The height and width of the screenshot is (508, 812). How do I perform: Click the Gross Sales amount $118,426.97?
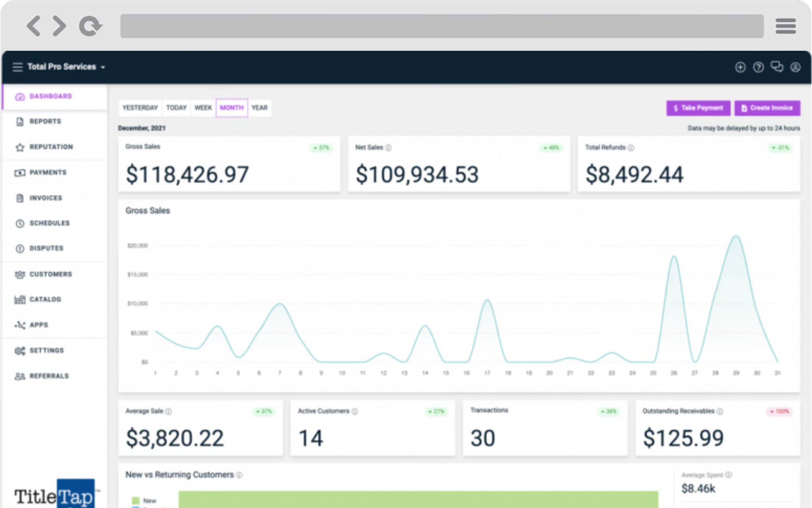tap(187, 175)
